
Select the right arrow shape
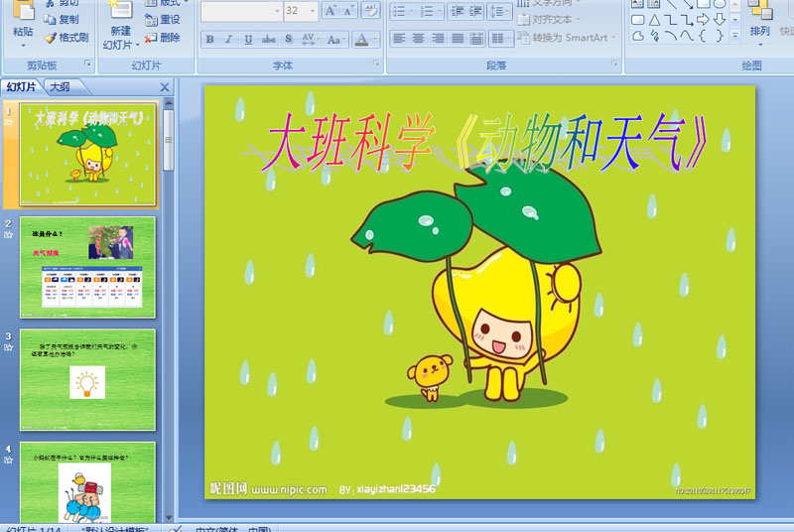click(x=703, y=20)
